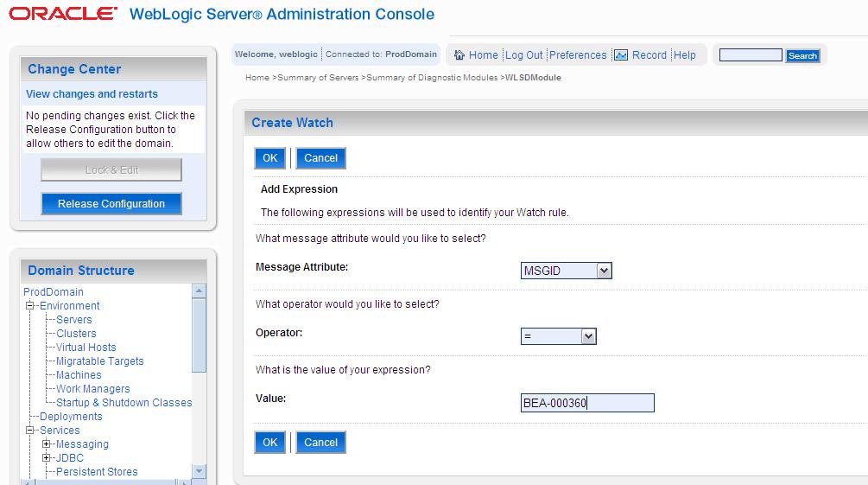Image resolution: width=868 pixels, height=485 pixels.
Task: Collapse the Environment tree node
Action: (x=30, y=305)
